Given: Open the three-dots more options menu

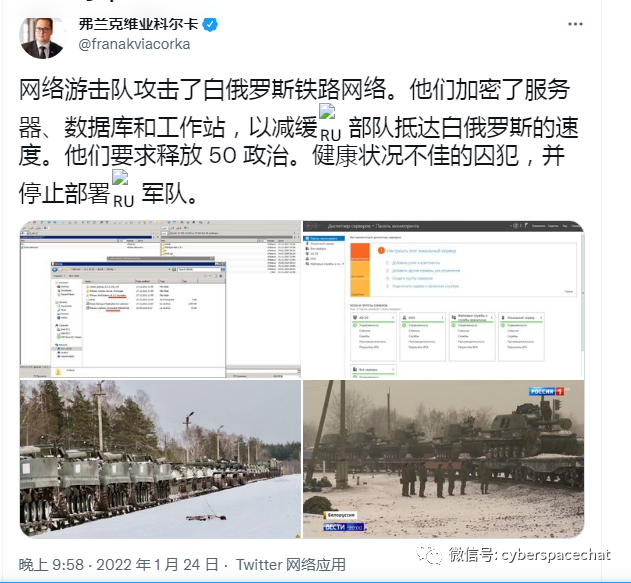Looking at the screenshot, I should tap(575, 25).
